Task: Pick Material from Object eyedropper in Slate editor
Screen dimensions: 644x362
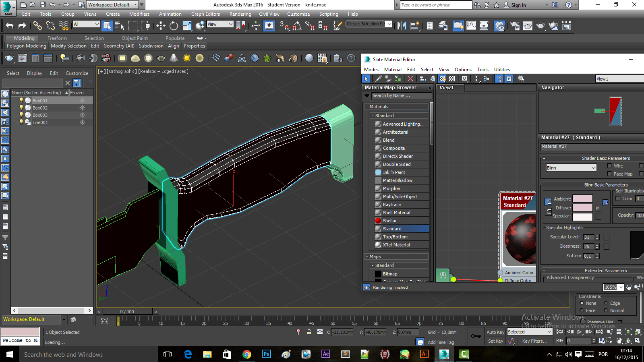Action: coord(379,79)
